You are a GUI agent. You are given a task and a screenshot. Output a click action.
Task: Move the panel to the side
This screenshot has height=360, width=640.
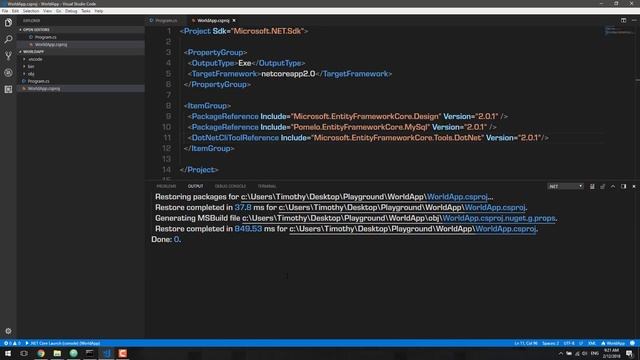point(623,186)
